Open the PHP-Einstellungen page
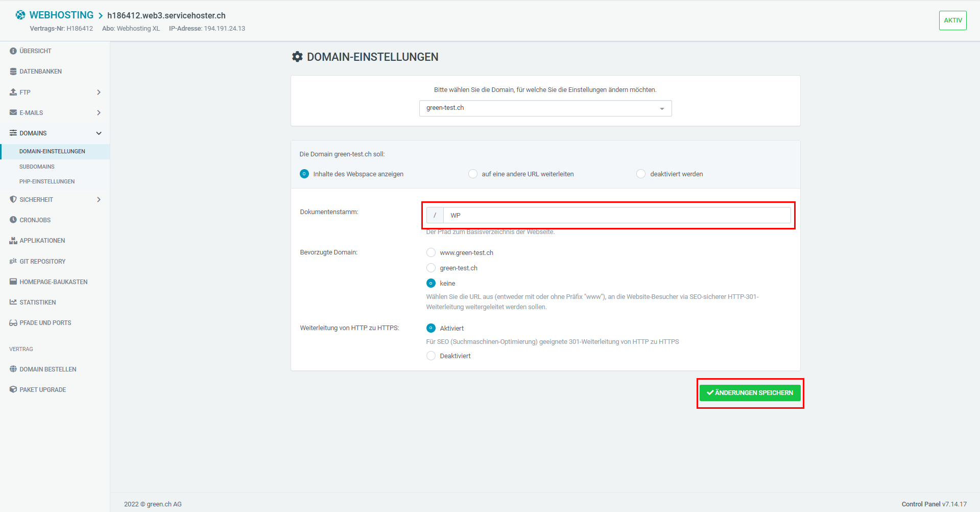This screenshot has height=512, width=980. click(x=47, y=181)
